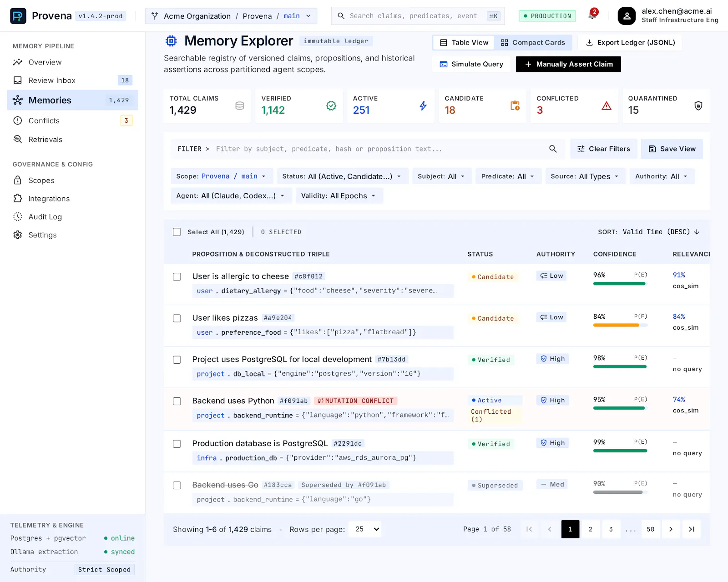Open the Status filter dropdown

click(342, 176)
